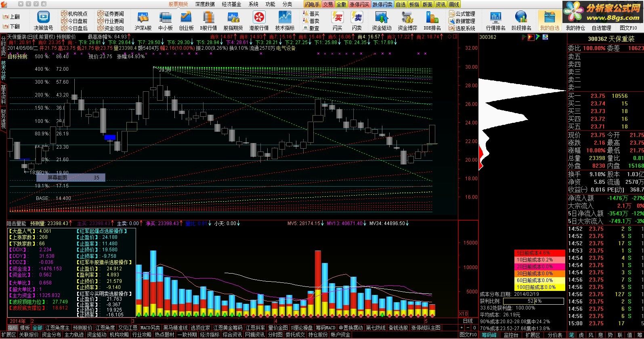Screen dimensions: 644x339
Task: Open 热点题材 bottom tab
Action: click(164, 335)
